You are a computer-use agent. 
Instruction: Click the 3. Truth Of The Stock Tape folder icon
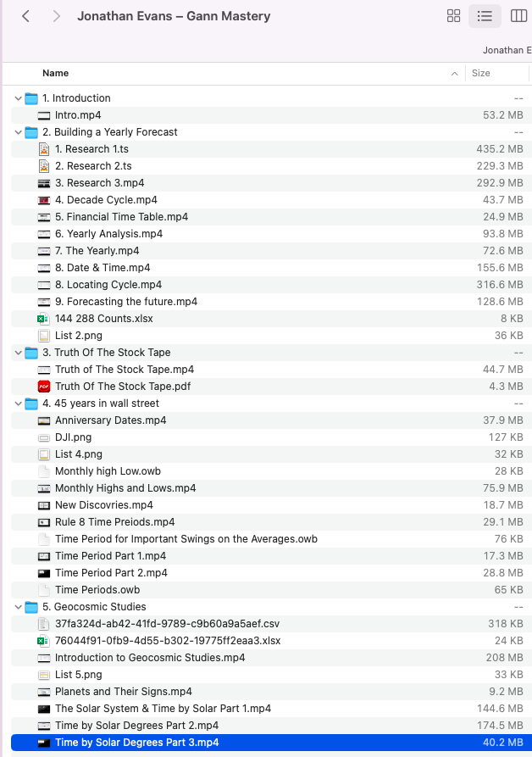[x=31, y=353]
